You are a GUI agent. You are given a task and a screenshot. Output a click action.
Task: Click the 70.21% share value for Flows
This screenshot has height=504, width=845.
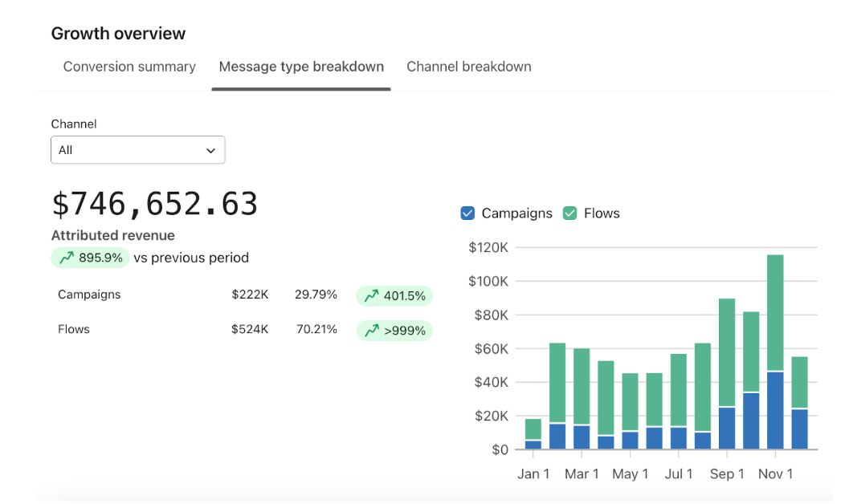tap(316, 329)
